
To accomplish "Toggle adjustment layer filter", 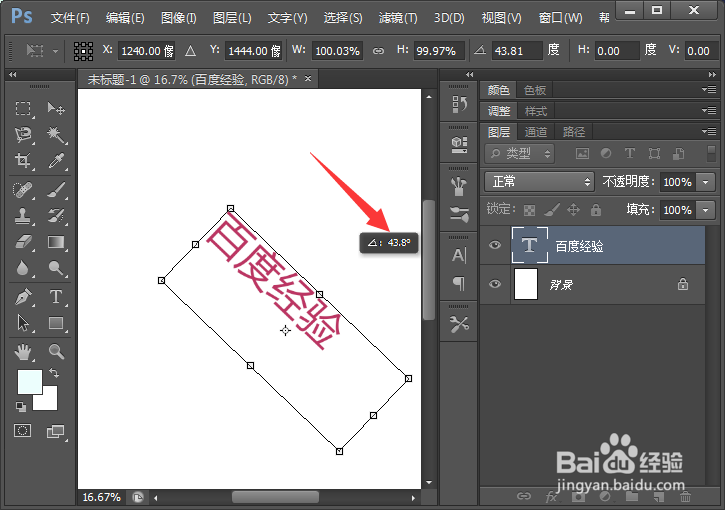I will [606, 154].
